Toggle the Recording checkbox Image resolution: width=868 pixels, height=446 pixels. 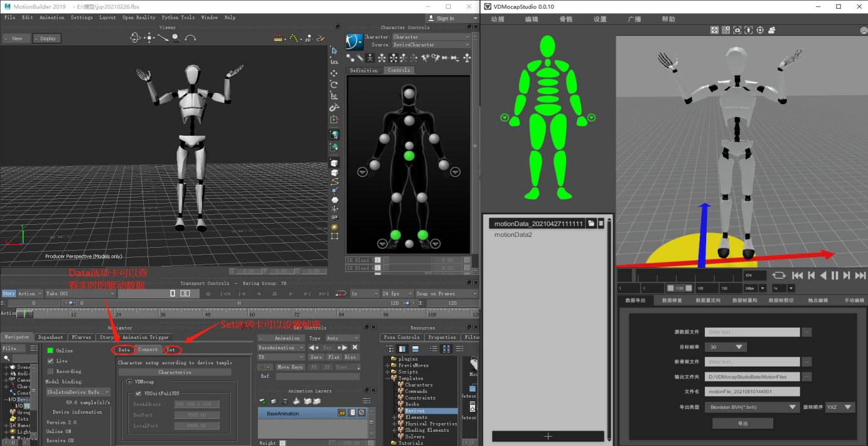coord(51,371)
